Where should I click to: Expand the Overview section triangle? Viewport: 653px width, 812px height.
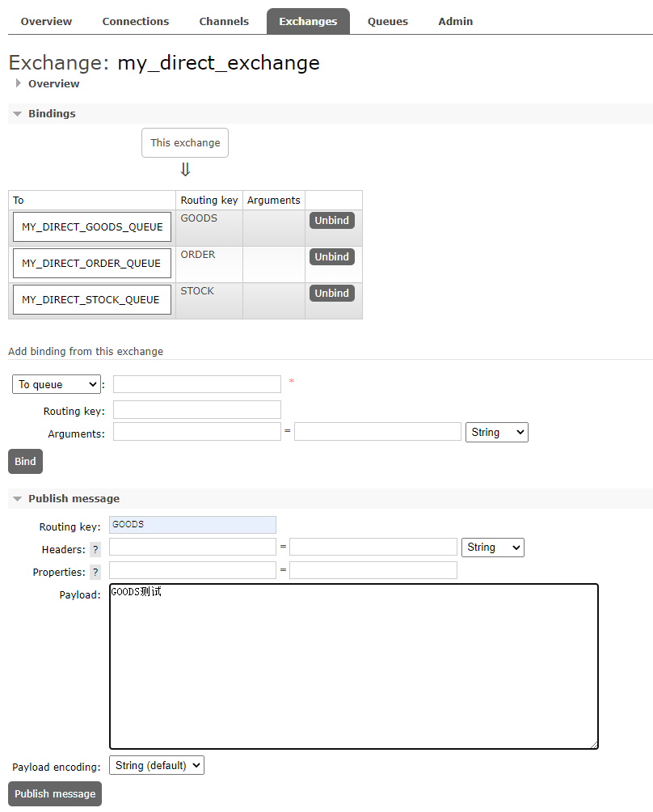click(x=19, y=83)
